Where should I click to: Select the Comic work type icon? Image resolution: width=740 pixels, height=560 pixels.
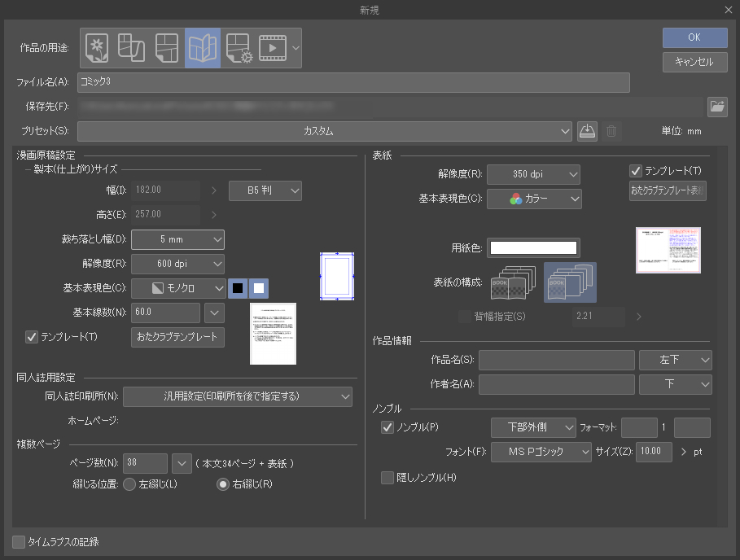(x=166, y=48)
